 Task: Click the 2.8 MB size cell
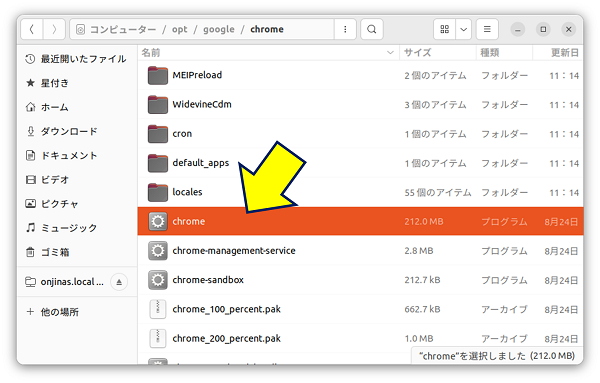419,251
